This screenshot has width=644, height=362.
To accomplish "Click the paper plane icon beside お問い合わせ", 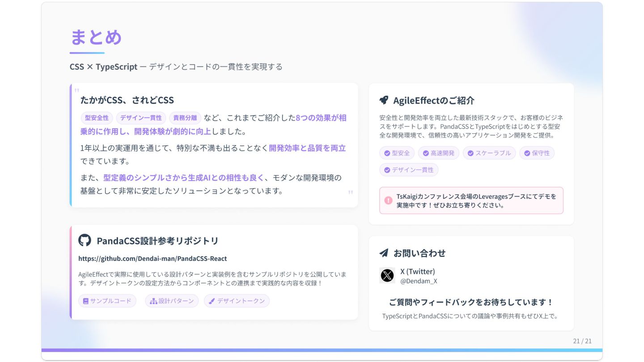I will (x=384, y=253).
